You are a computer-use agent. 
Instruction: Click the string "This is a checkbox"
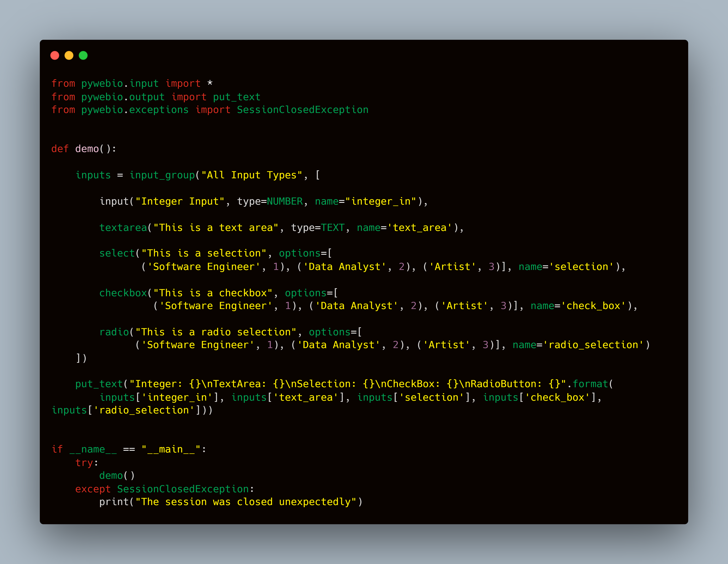click(x=213, y=293)
